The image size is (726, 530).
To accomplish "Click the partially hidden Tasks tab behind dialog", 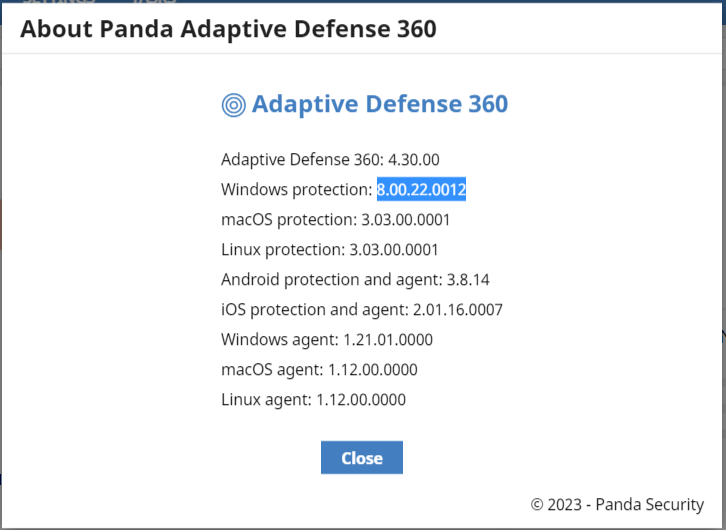I will [155, 1].
